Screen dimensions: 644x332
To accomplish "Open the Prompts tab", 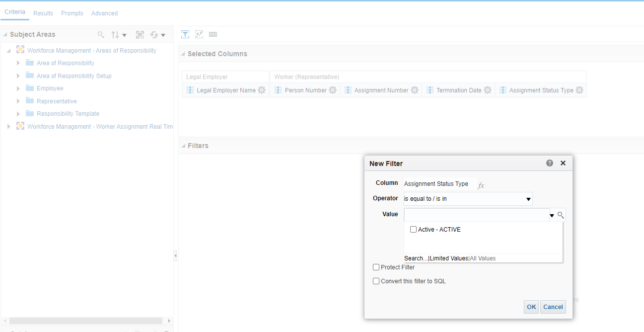I will point(72,13).
